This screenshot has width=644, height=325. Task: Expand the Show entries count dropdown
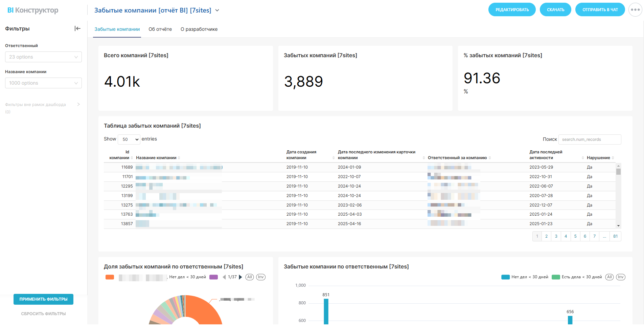[x=129, y=139]
